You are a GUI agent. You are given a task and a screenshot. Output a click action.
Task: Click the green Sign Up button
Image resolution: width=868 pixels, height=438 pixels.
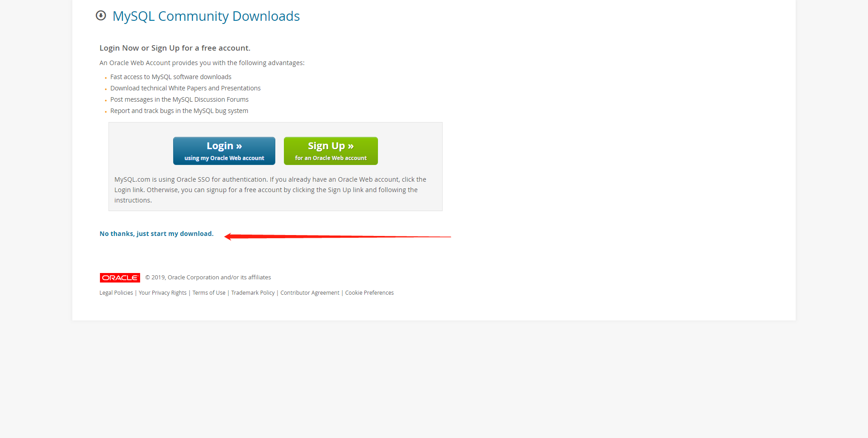[331, 151]
